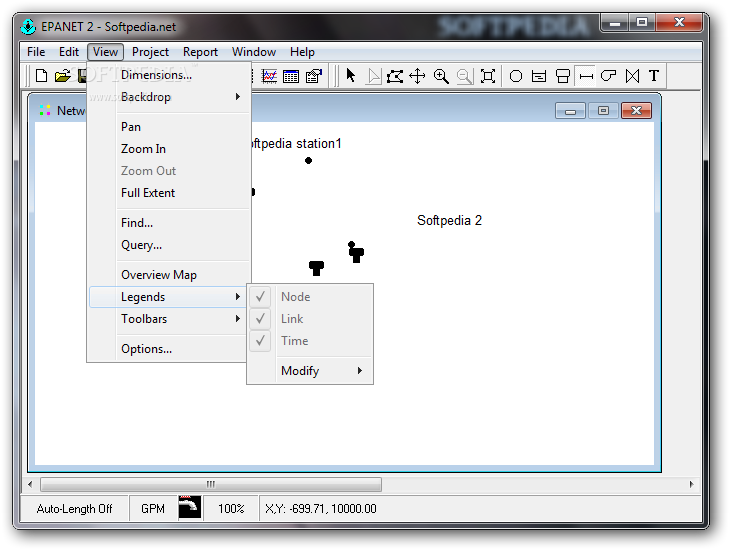Image resolution: width=730 pixels, height=550 pixels.
Task: Choose Zoom In from View menu
Action: (x=168, y=149)
